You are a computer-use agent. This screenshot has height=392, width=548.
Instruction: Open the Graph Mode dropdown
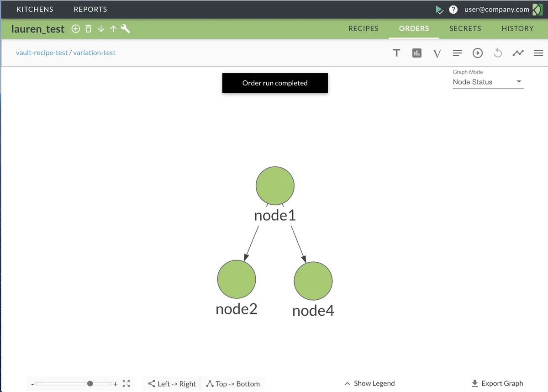pyautogui.click(x=488, y=82)
